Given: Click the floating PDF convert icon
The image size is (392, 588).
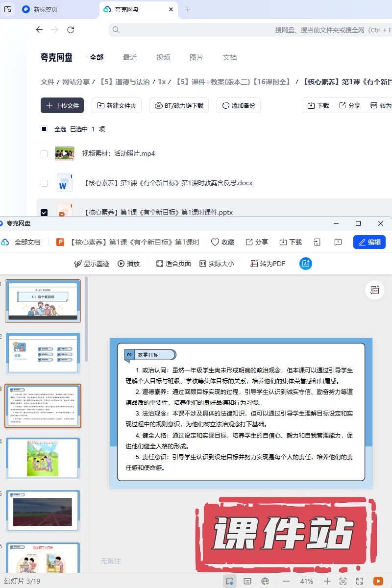Looking at the screenshot, I should coord(375,290).
